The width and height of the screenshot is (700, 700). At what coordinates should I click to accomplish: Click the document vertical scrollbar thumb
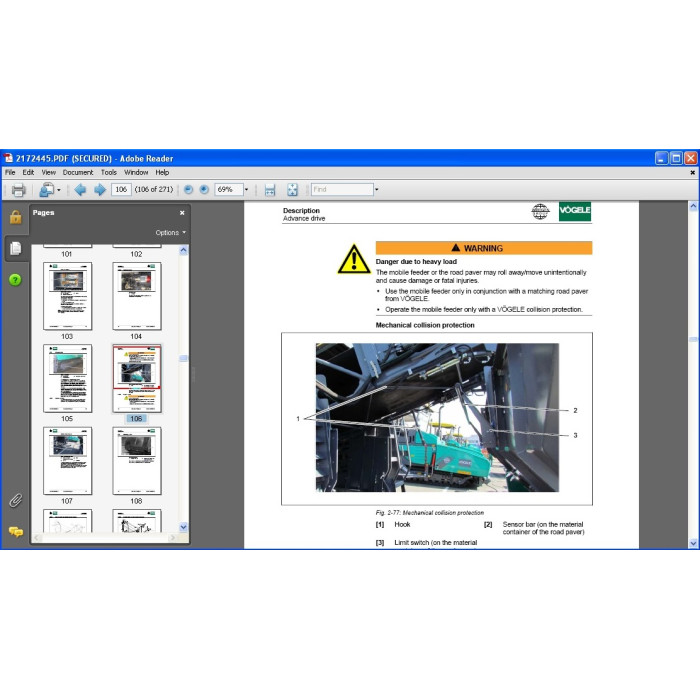pyautogui.click(x=693, y=340)
